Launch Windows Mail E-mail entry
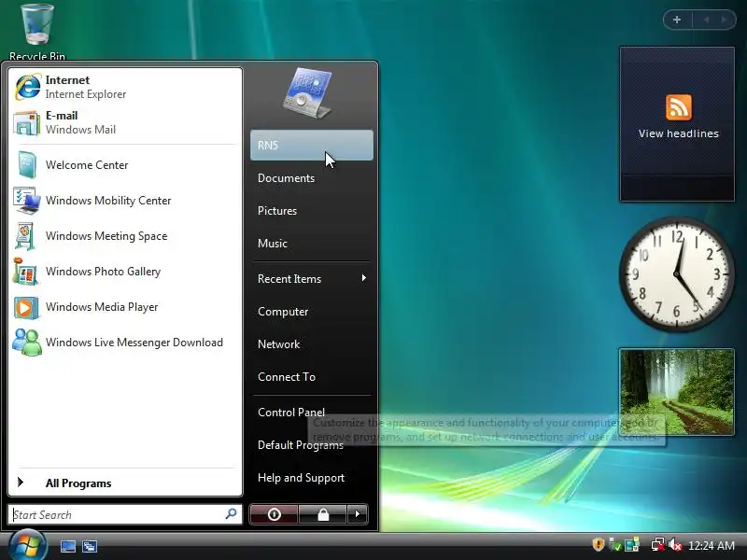This screenshot has height=560, width=747. (x=125, y=122)
